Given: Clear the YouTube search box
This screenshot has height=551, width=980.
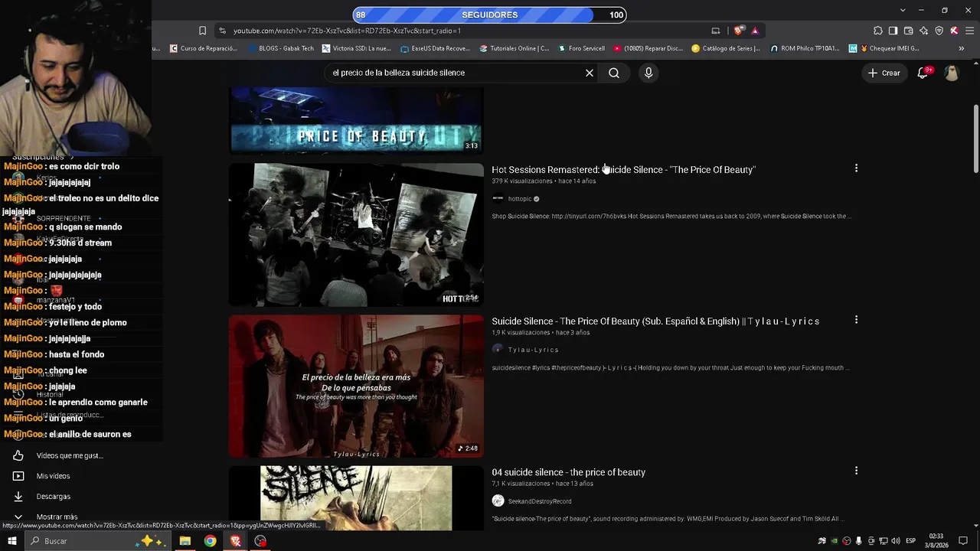Looking at the screenshot, I should [x=590, y=73].
